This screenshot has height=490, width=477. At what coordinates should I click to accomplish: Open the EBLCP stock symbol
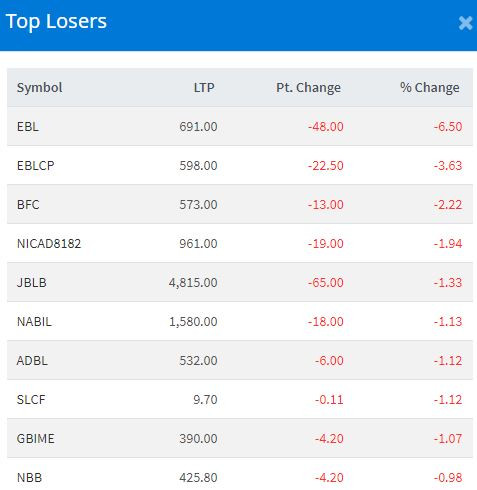coord(36,166)
